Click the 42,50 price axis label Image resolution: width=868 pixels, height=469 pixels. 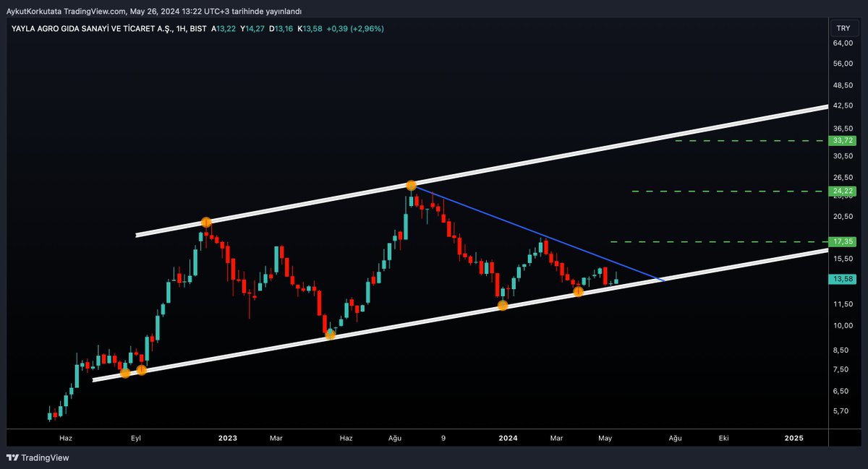click(x=843, y=106)
